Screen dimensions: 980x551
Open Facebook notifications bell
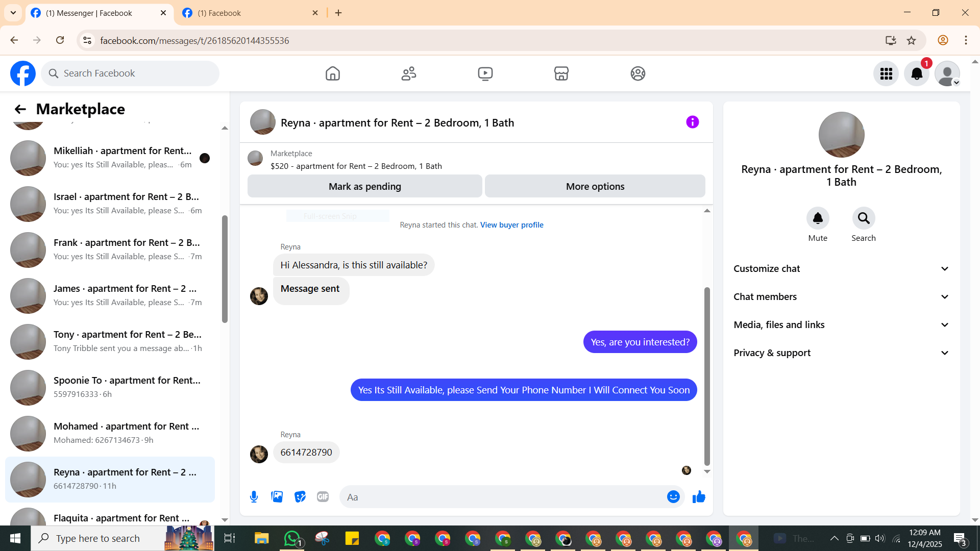click(916, 73)
